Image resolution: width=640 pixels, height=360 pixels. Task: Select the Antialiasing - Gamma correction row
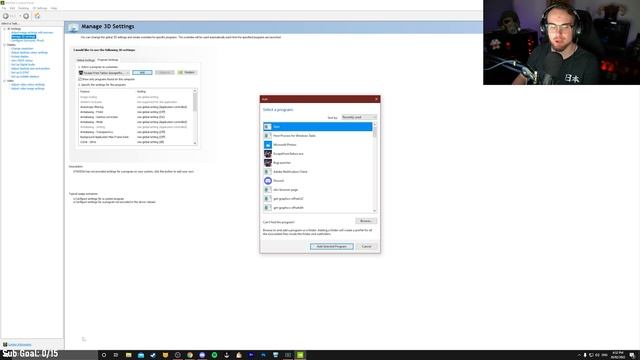point(136,117)
